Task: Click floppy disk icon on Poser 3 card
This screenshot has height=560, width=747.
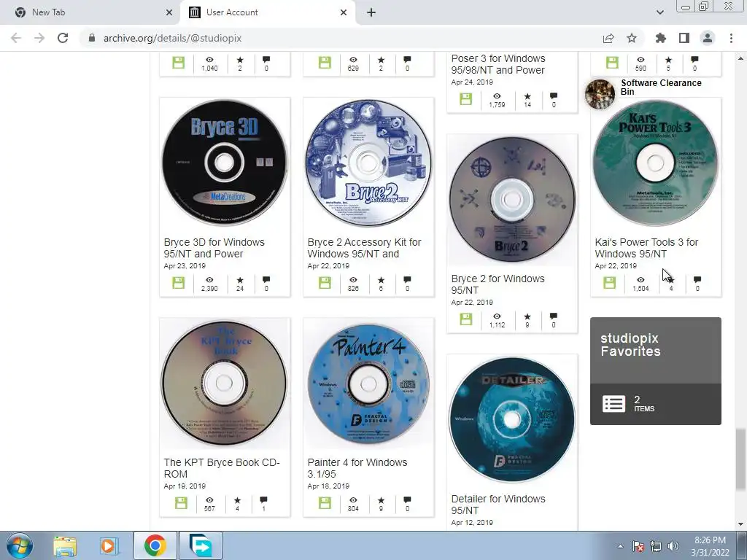Action: coord(466,99)
